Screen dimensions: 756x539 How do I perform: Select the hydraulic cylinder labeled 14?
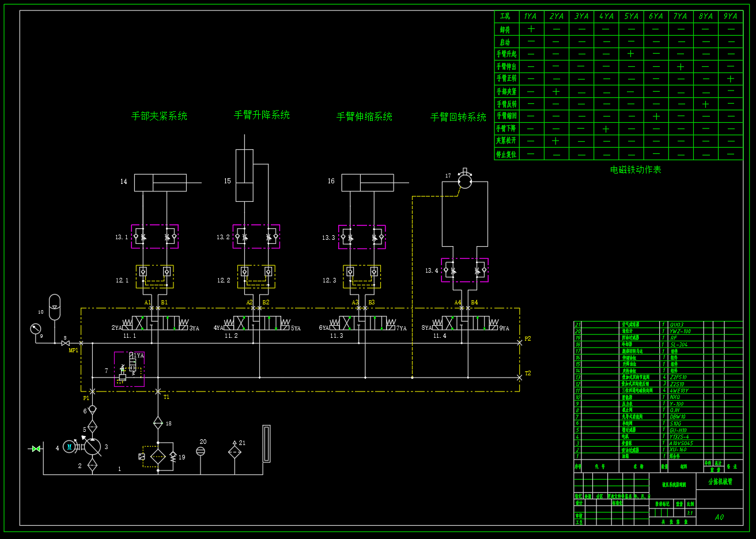coord(161,183)
